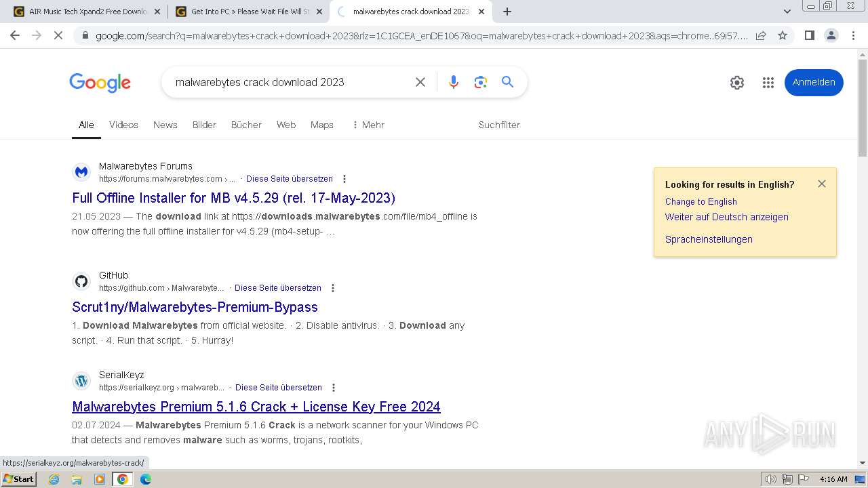Viewport: 868px width, 488px height.
Task: Open the Google apps grid
Action: point(768,83)
